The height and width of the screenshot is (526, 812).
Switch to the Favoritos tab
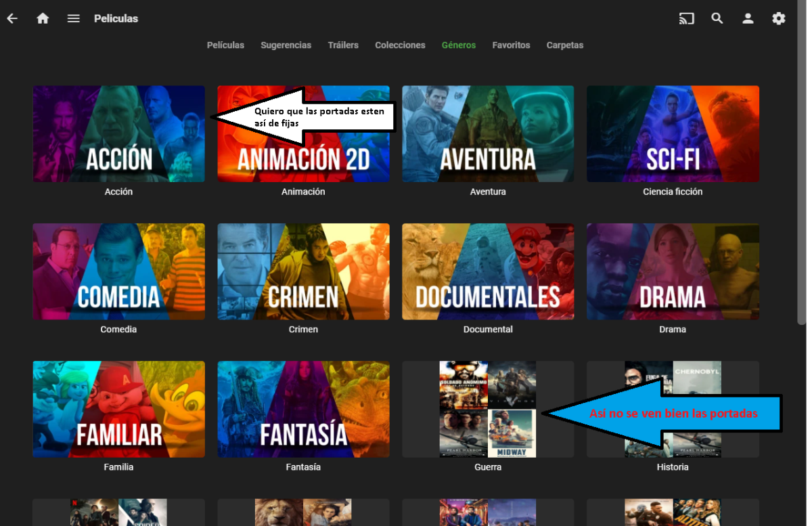point(511,45)
